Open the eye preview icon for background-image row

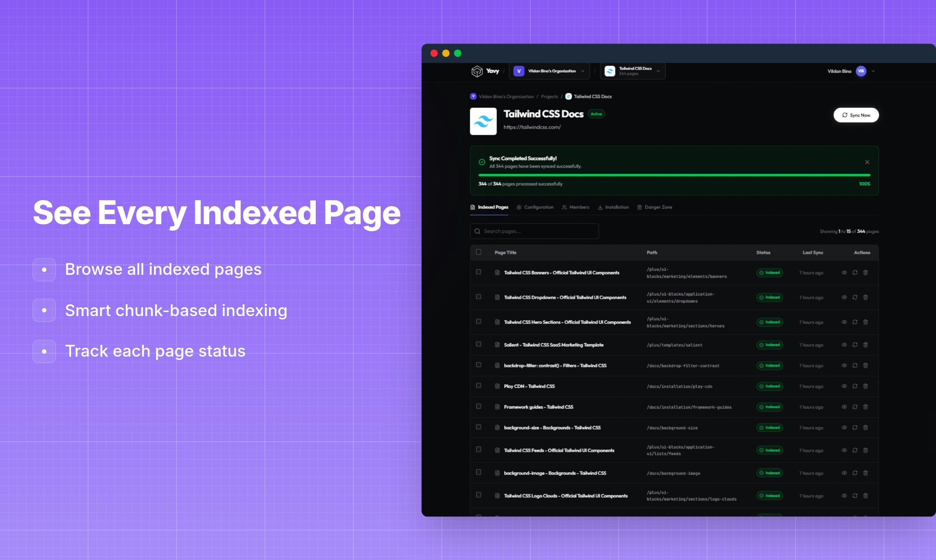click(x=844, y=473)
